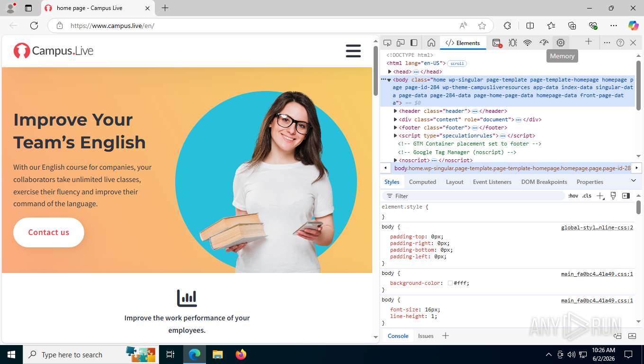
Task: Show more Styles pane tabs chevron
Action: click(x=634, y=181)
